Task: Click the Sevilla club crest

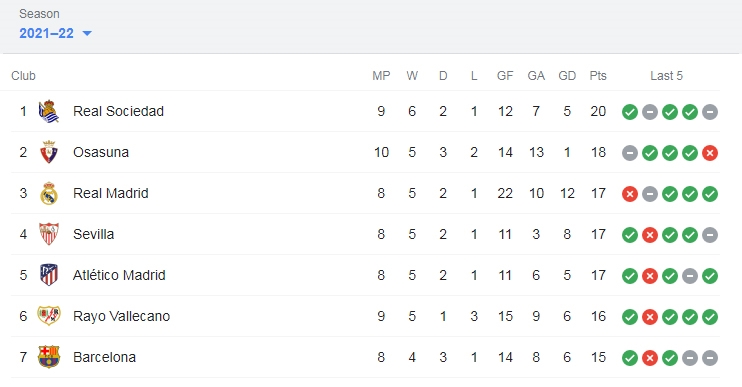Action: [x=49, y=234]
